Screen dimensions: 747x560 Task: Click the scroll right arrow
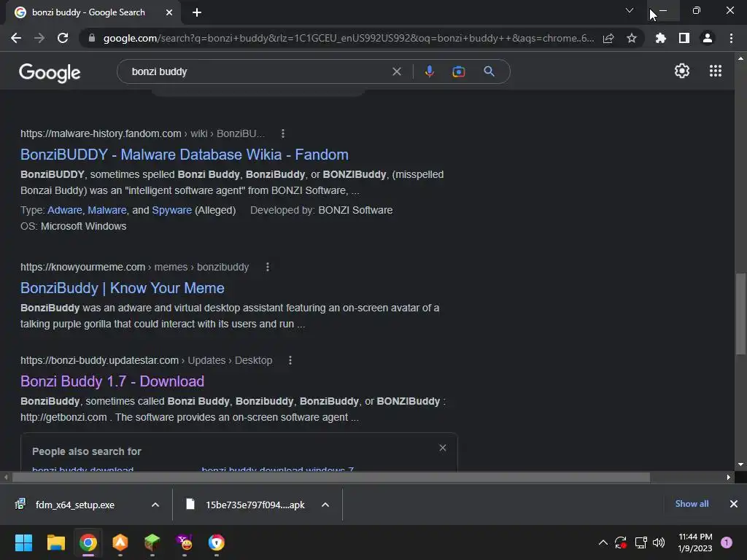[728, 477]
